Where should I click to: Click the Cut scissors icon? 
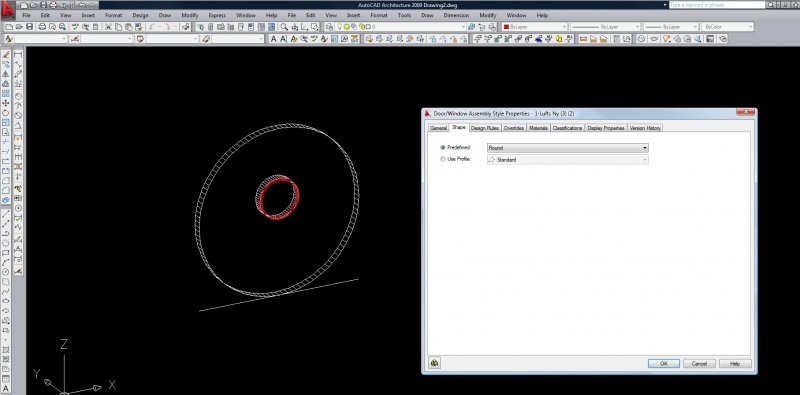(x=108, y=27)
